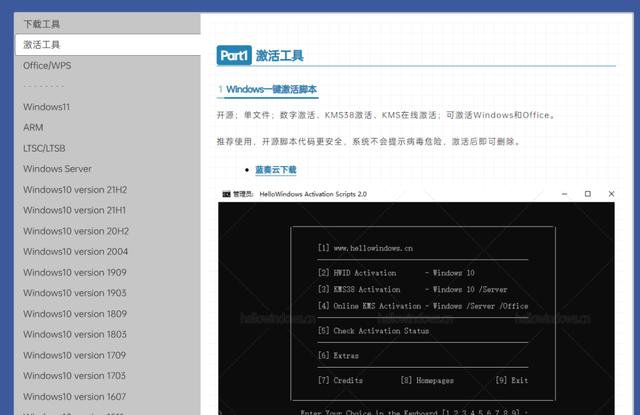Screen dimensions: 640x415
Task: Click the [5] Check Activation Status line
Action: click(373, 331)
